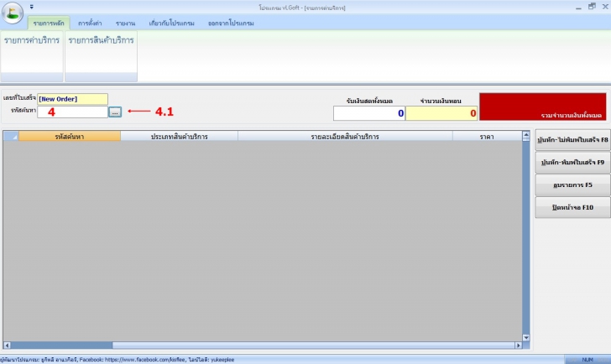Close the program window
Screen dimensions: 611x364
pos(605,7)
